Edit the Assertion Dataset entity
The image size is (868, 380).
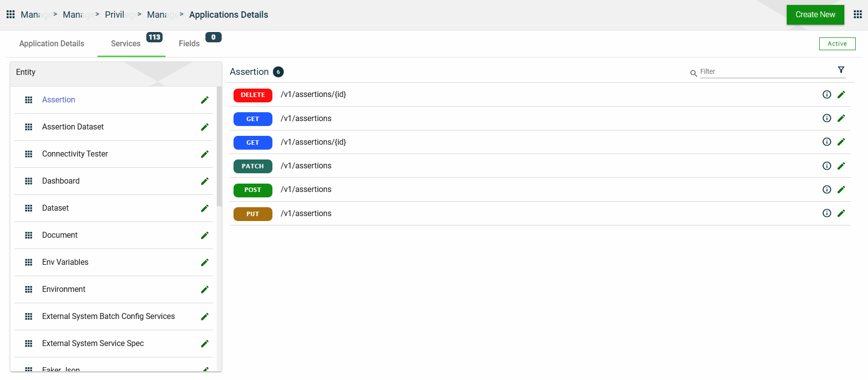click(204, 127)
